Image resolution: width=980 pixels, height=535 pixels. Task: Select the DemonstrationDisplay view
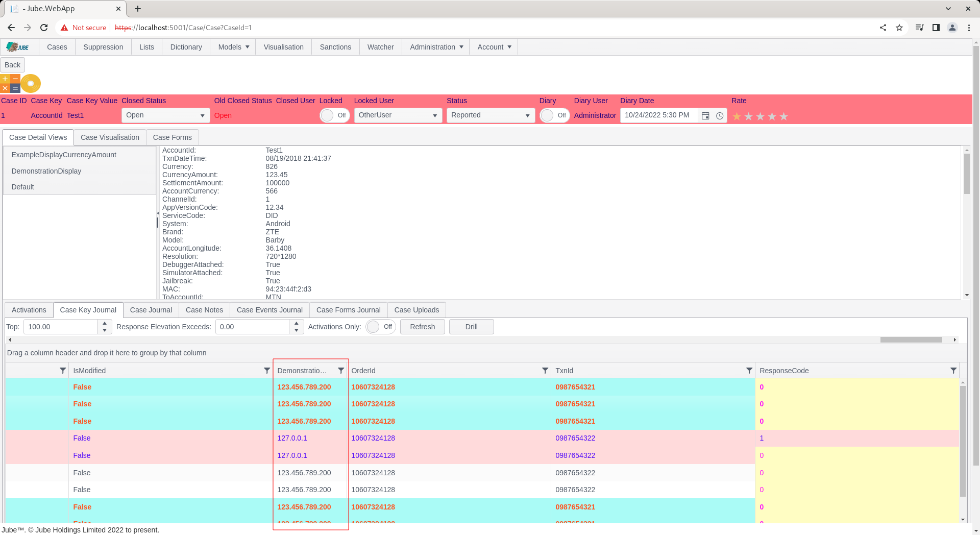[80, 171]
